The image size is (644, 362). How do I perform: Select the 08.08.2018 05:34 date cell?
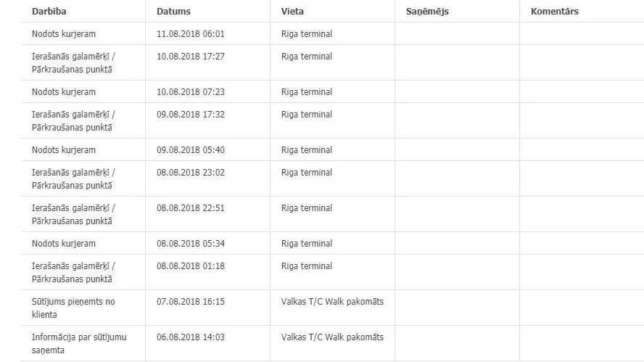click(x=191, y=244)
